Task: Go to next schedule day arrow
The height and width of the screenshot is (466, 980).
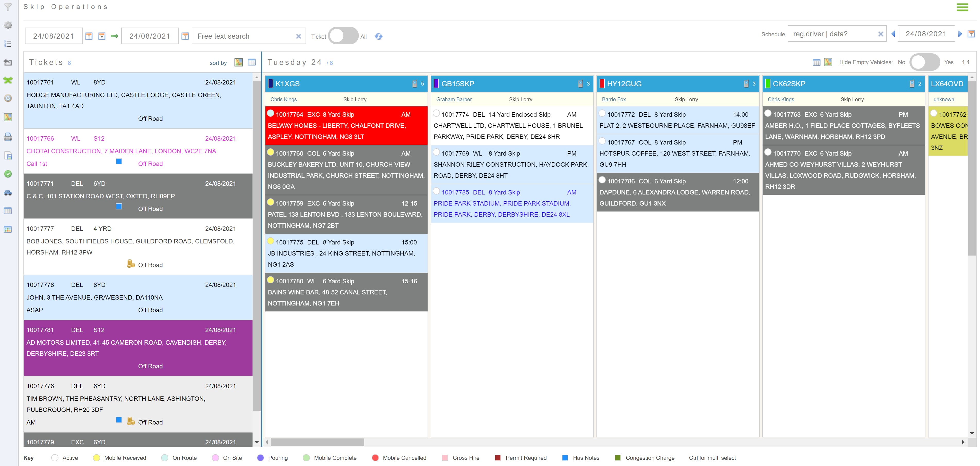Action: coord(960,34)
